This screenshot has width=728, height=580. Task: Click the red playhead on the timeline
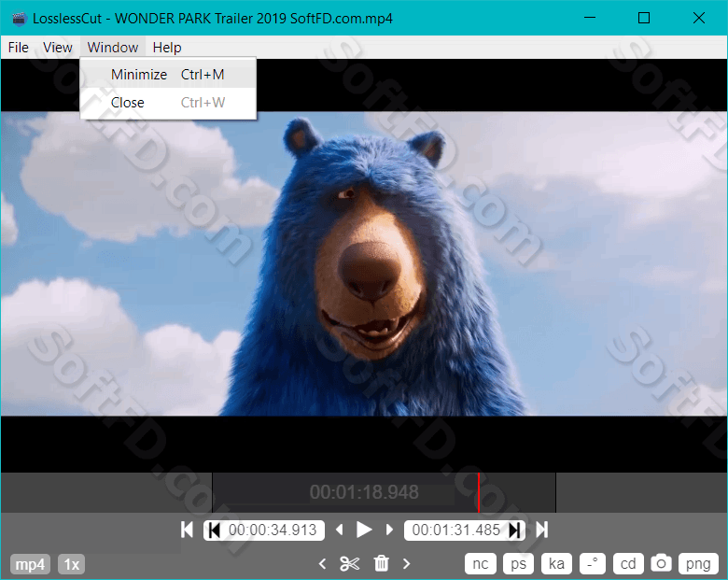[478, 492]
